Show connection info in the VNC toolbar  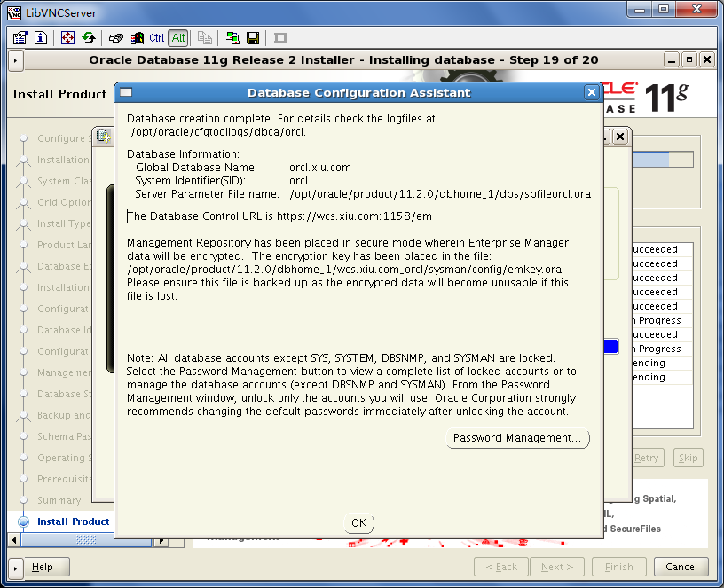click(41, 38)
